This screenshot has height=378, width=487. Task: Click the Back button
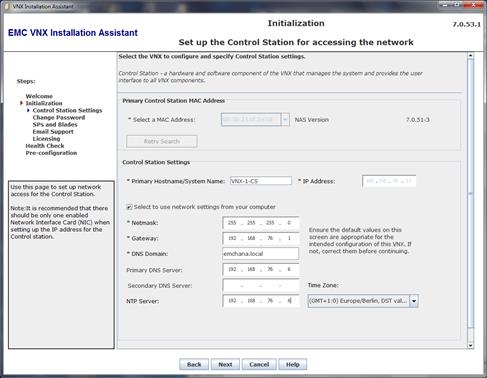pyautogui.click(x=194, y=364)
